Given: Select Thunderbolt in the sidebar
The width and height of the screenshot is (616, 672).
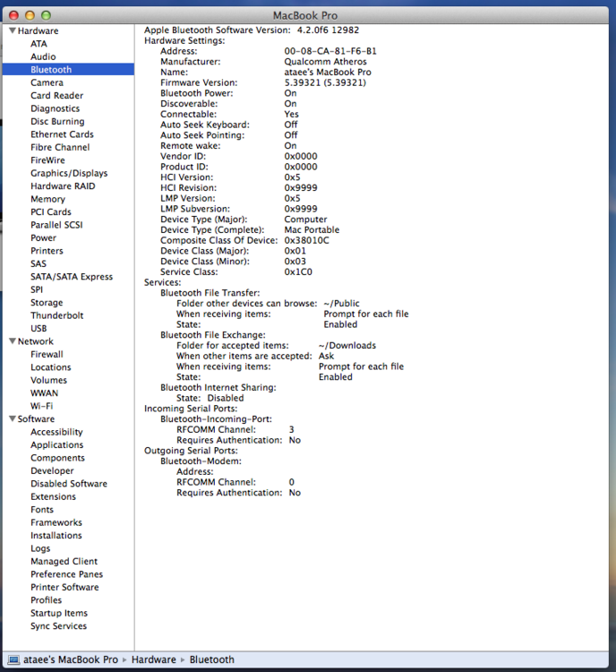Looking at the screenshot, I should tap(57, 315).
